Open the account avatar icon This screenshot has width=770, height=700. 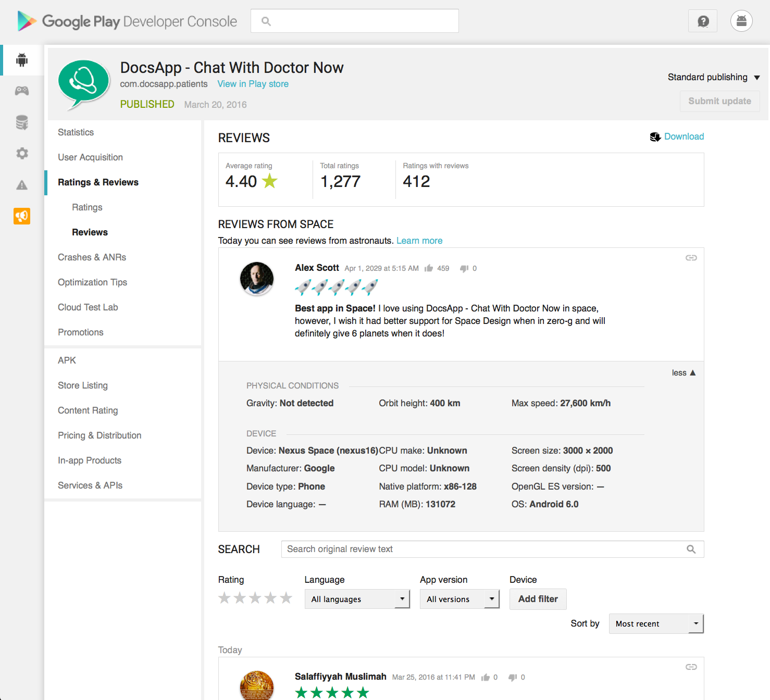click(x=741, y=21)
